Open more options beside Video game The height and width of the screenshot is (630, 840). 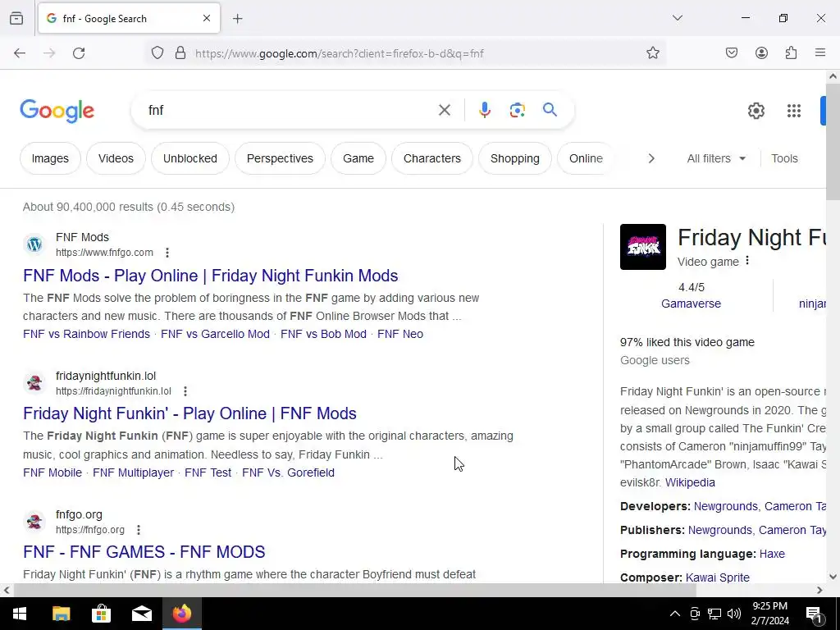[x=747, y=261]
